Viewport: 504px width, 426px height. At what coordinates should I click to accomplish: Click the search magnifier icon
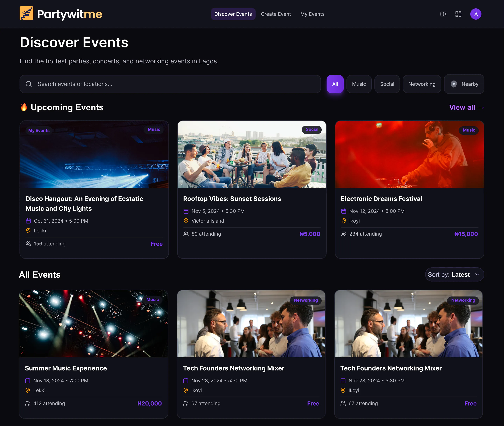point(29,84)
